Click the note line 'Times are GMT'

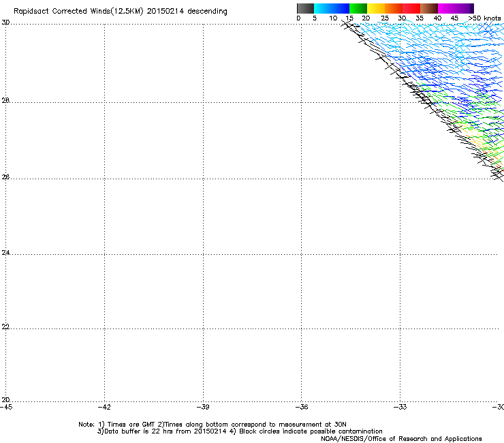coord(131,425)
